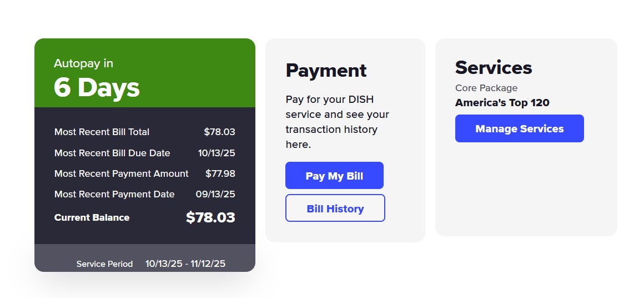644x298 pixels.
Task: Click the large Current Balance $78.03 amount
Action: (210, 217)
